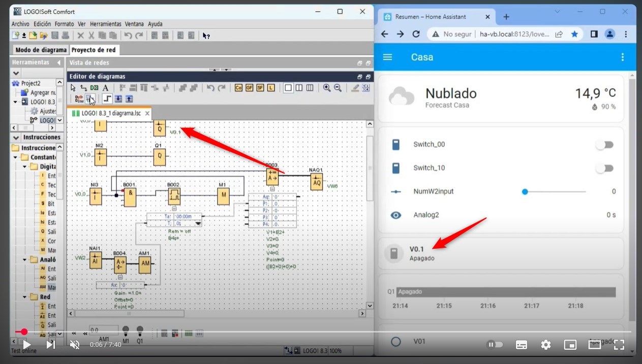Play the video
This screenshot has width=642, height=364.
coord(27,345)
